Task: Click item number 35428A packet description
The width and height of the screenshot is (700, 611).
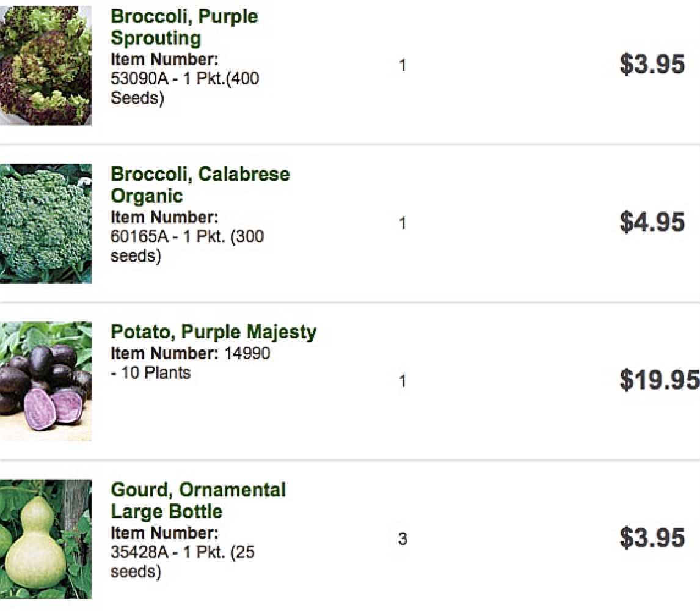Action: [x=182, y=562]
